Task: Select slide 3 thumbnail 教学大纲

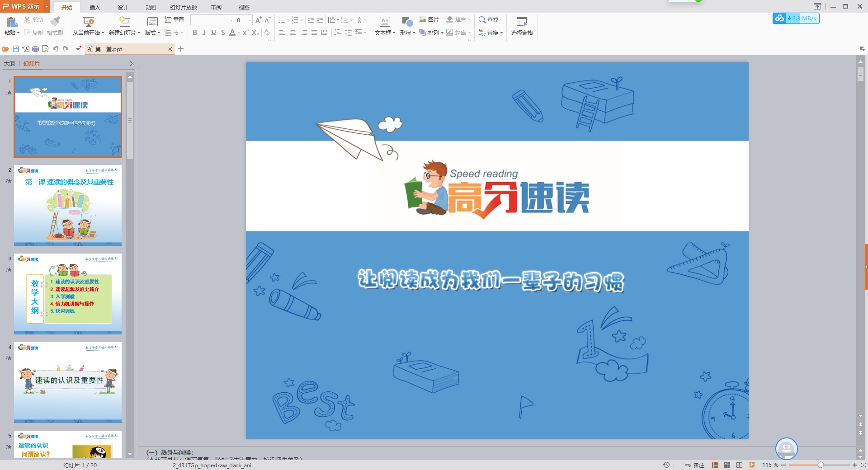Action: (68, 294)
